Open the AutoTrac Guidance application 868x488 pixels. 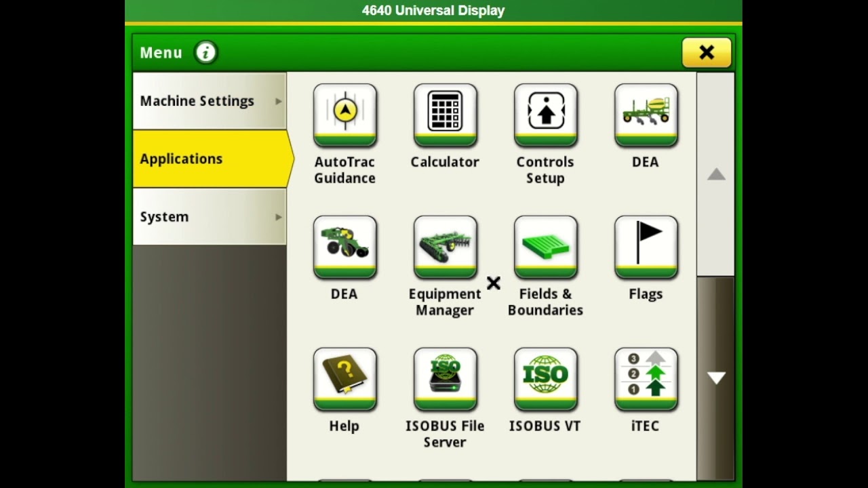(344, 115)
